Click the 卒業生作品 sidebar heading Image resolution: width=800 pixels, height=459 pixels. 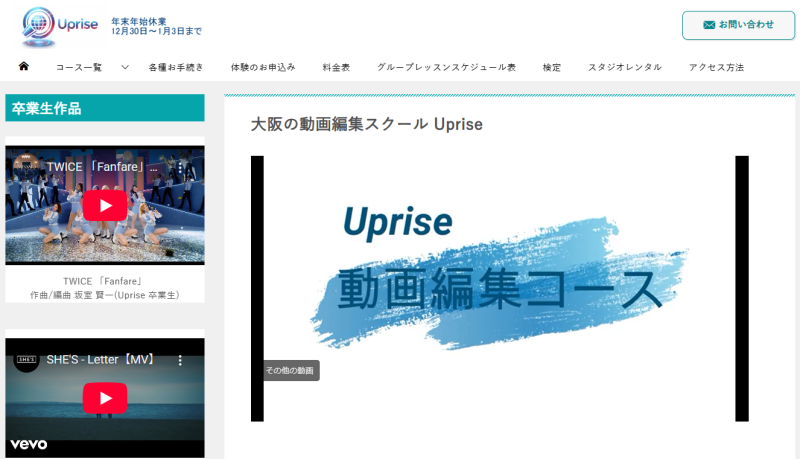(105, 108)
